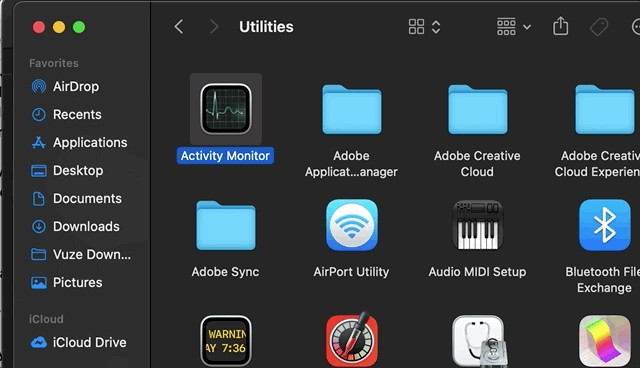Open the view mode stepper arrows

coord(436,27)
